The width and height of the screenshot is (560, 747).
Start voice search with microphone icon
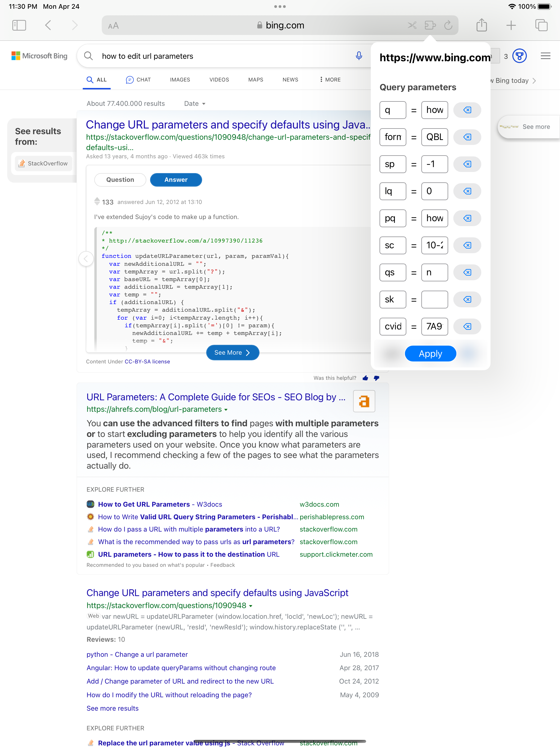(x=359, y=56)
